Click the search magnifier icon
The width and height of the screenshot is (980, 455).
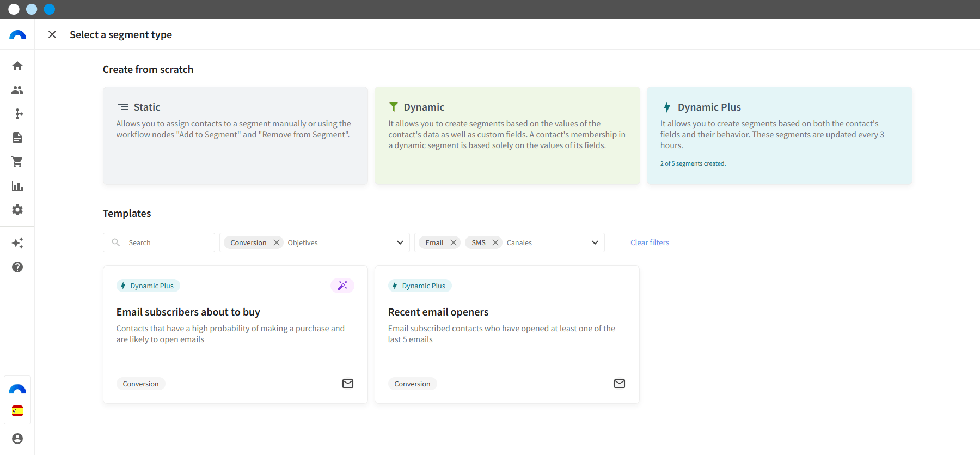[x=116, y=242]
